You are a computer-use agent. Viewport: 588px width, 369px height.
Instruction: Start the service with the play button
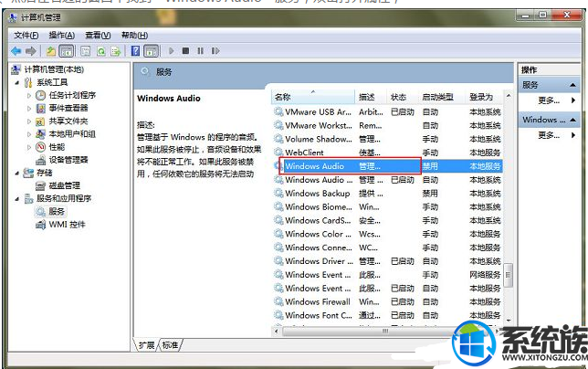point(172,50)
